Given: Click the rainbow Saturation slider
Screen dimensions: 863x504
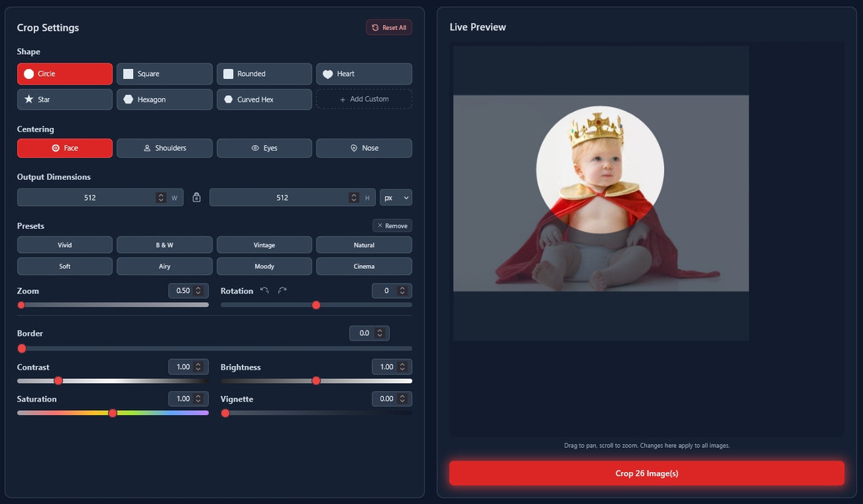Looking at the screenshot, I should [x=112, y=413].
